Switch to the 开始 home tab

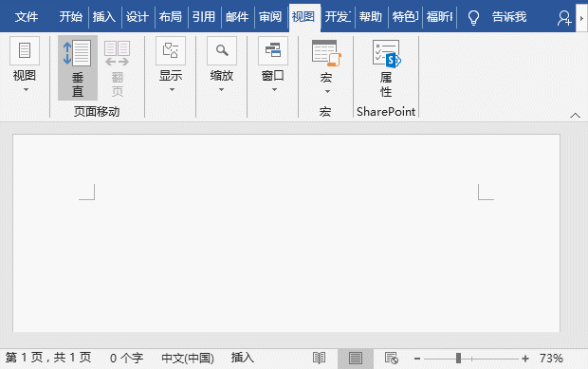point(70,16)
